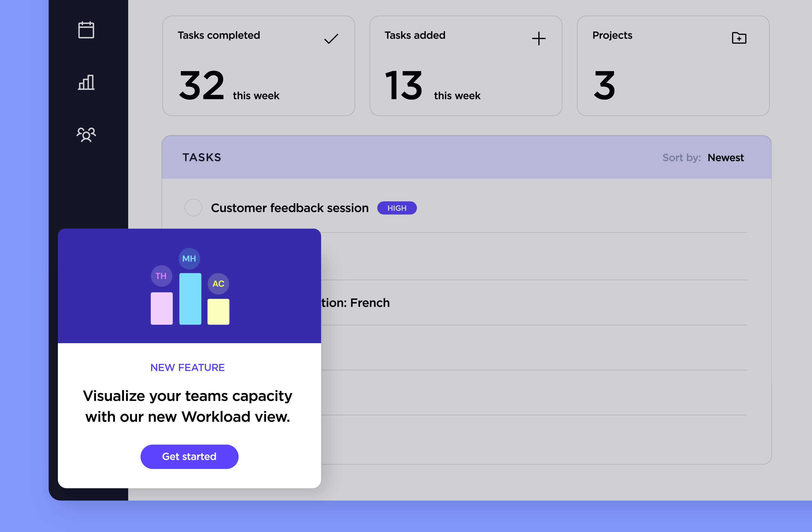Click the yellow AC workload bar

pyautogui.click(x=218, y=311)
